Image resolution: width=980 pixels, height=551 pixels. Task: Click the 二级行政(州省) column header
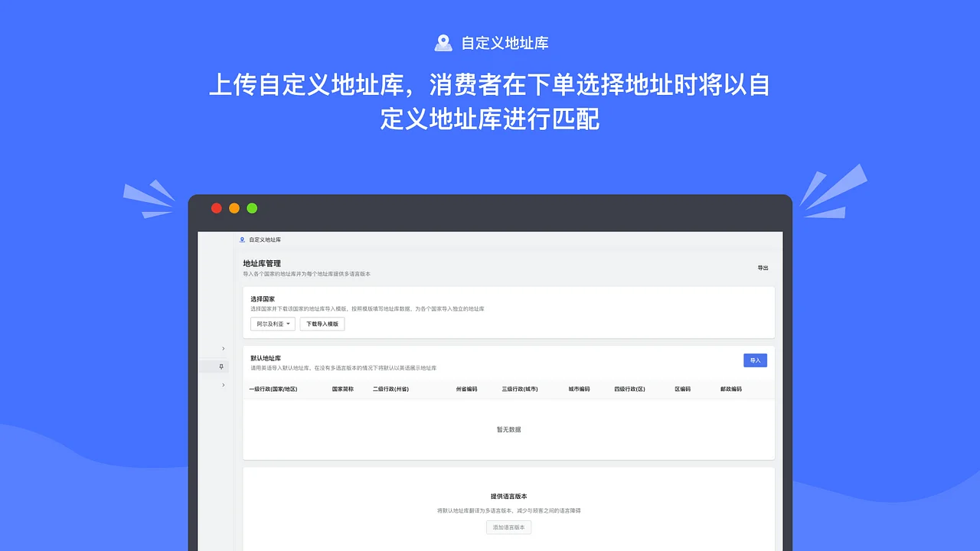click(390, 389)
